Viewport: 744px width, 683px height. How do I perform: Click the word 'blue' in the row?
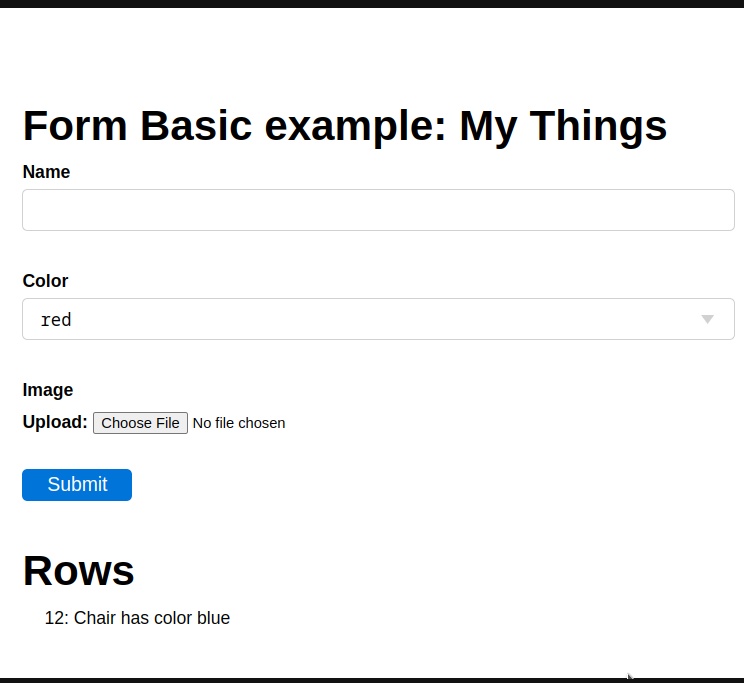(x=213, y=618)
